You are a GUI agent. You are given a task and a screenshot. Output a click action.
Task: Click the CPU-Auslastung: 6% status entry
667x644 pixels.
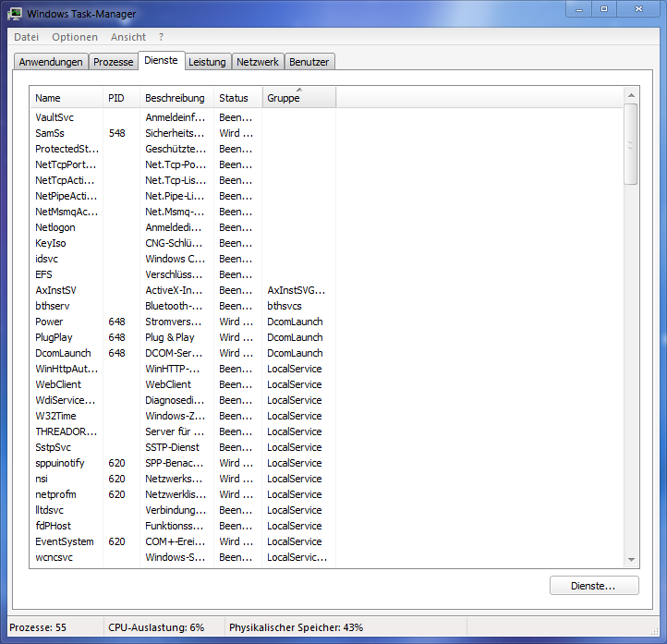pyautogui.click(x=156, y=627)
